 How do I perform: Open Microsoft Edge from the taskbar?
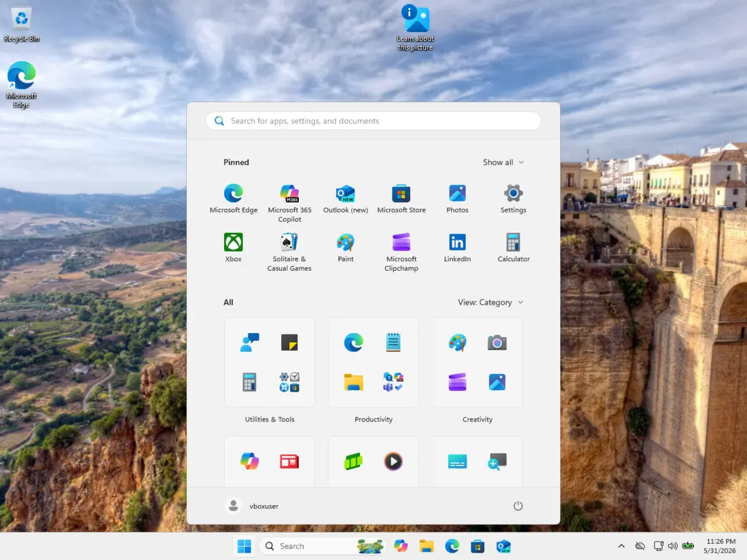[452, 546]
